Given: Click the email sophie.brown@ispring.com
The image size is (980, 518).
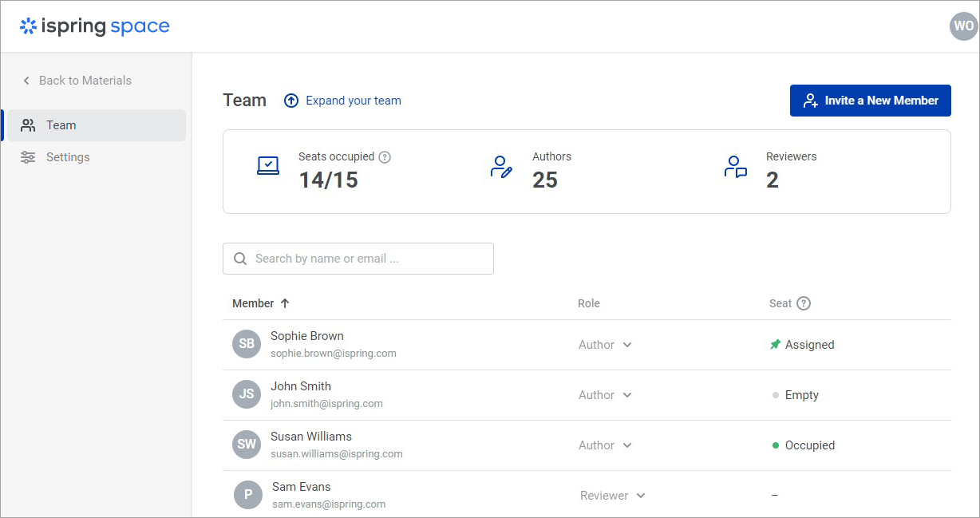Looking at the screenshot, I should coord(334,353).
